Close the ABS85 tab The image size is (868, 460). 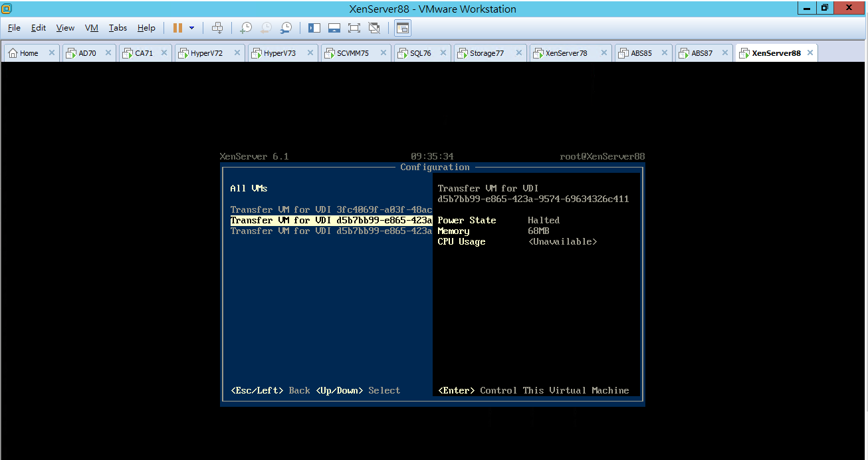[664, 53]
